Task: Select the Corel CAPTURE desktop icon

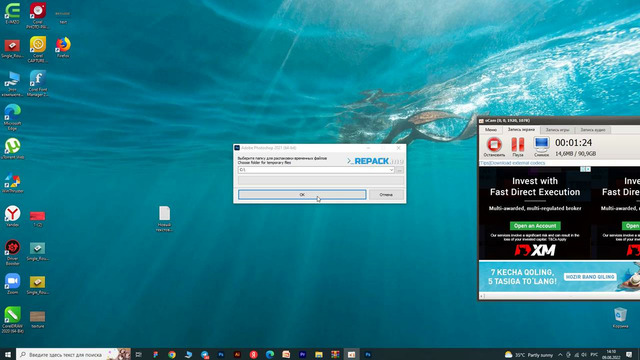Action: [x=38, y=50]
